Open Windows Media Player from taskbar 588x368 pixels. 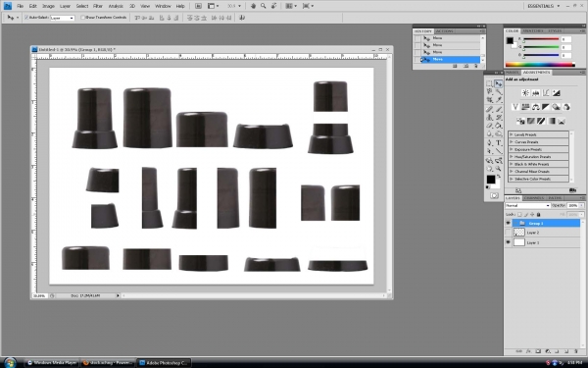click(52, 363)
